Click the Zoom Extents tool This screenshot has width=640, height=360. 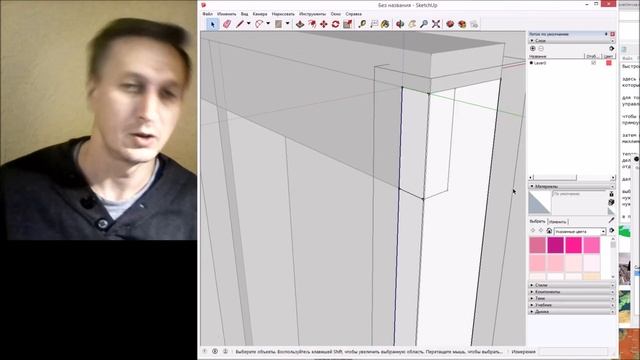pos(436,24)
